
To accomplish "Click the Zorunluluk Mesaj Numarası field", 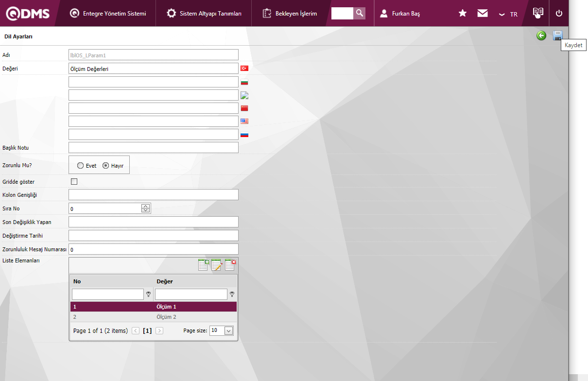I will [154, 249].
